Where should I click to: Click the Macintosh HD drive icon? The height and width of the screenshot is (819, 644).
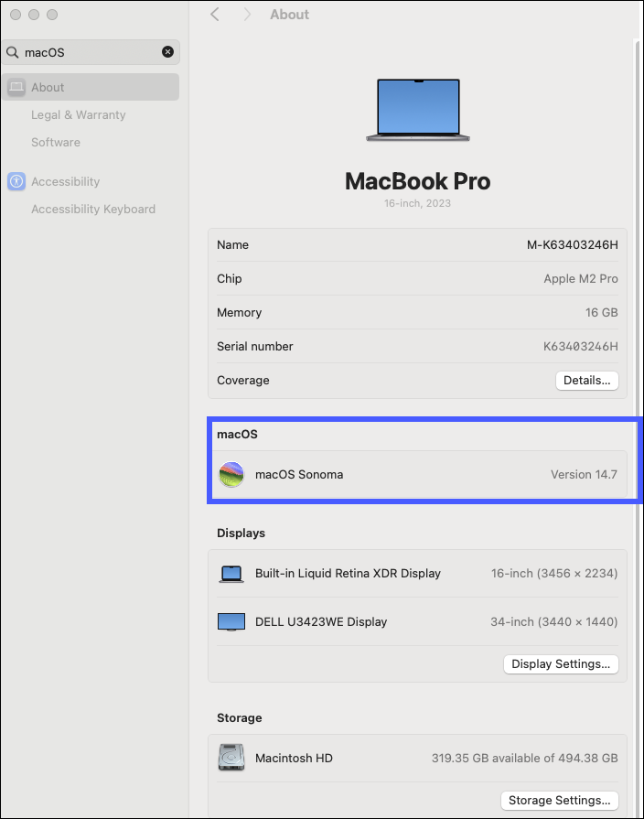pos(231,758)
